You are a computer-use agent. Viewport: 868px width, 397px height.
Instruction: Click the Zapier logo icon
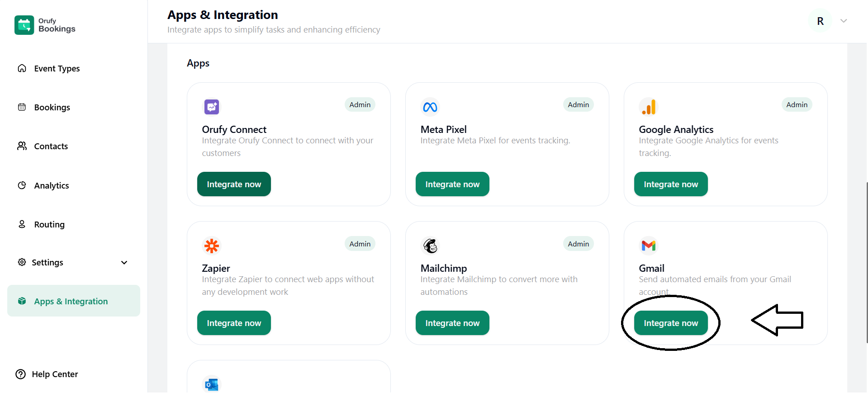coord(211,246)
